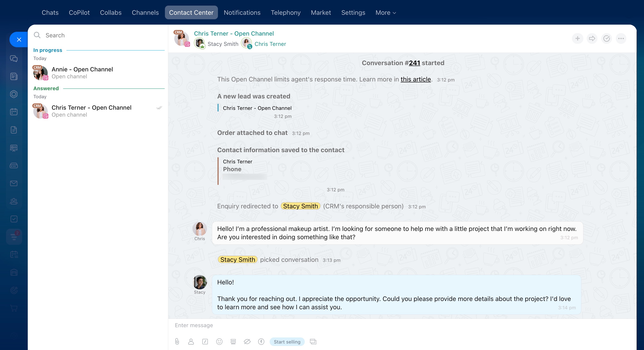Expand the More dropdown menu
This screenshot has width=644, height=350.
tap(386, 13)
